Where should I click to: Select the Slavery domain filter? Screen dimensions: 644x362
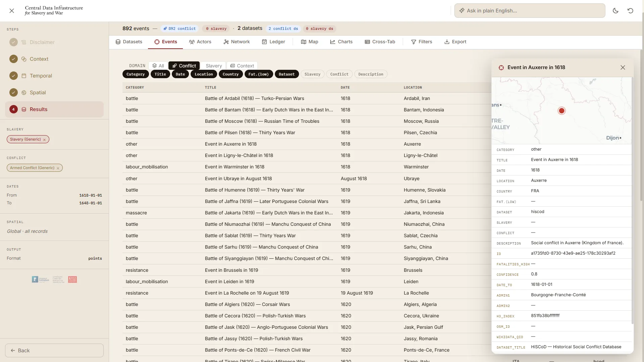click(213, 66)
